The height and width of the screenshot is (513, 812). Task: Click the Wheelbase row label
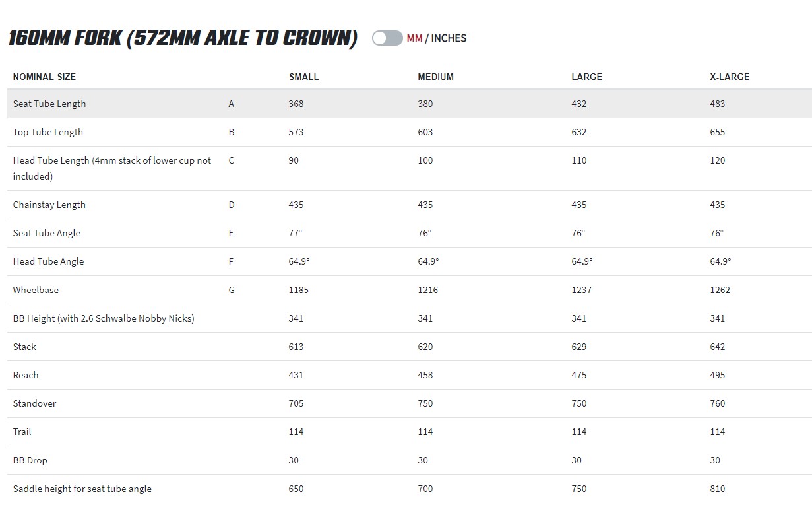point(36,290)
